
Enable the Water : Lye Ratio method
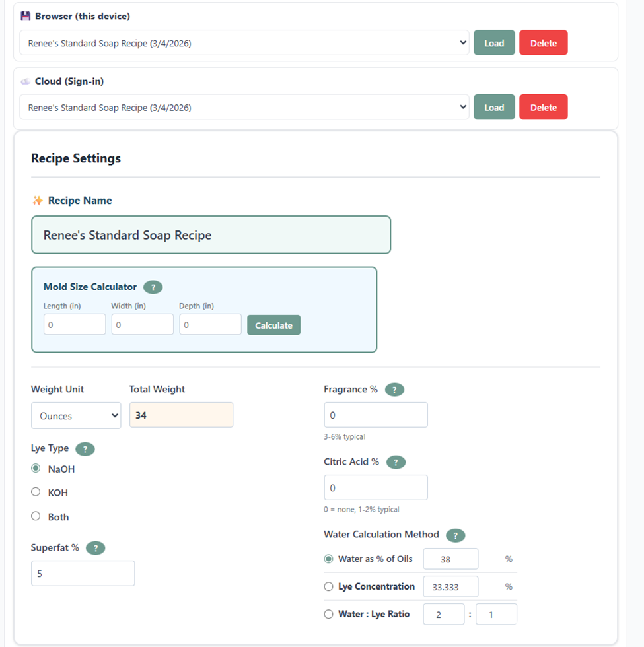pyautogui.click(x=328, y=613)
